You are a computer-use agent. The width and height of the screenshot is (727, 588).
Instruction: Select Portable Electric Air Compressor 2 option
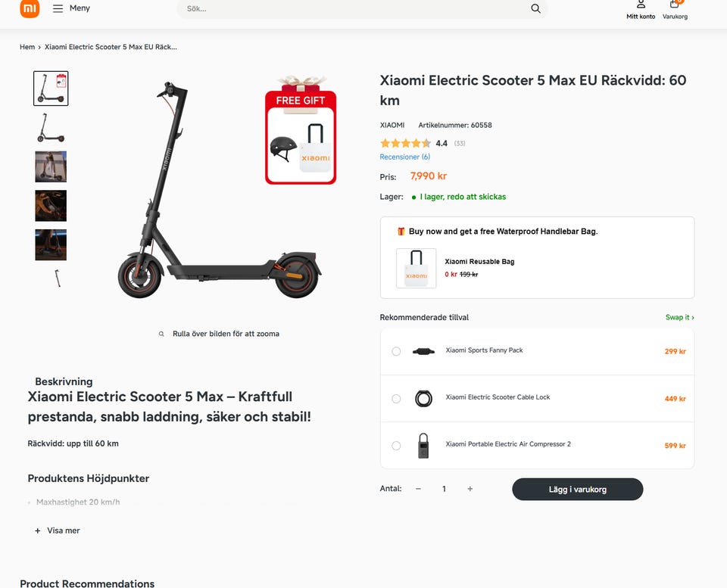pos(396,445)
